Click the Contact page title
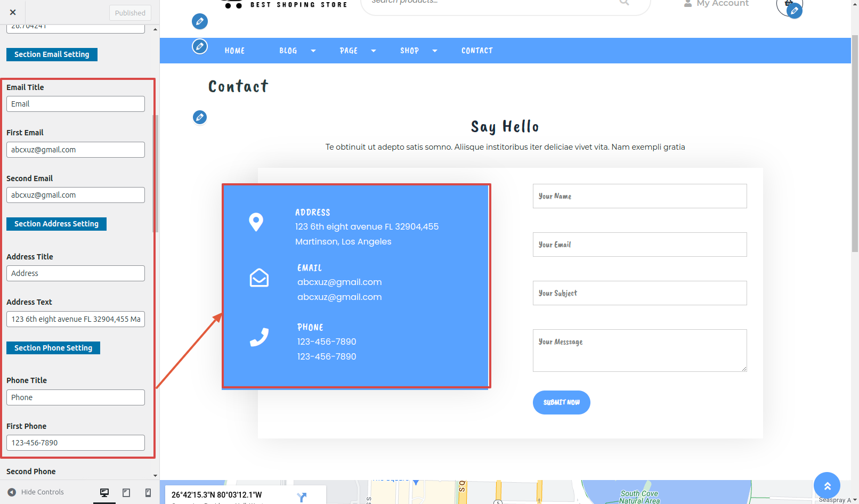 click(x=238, y=86)
